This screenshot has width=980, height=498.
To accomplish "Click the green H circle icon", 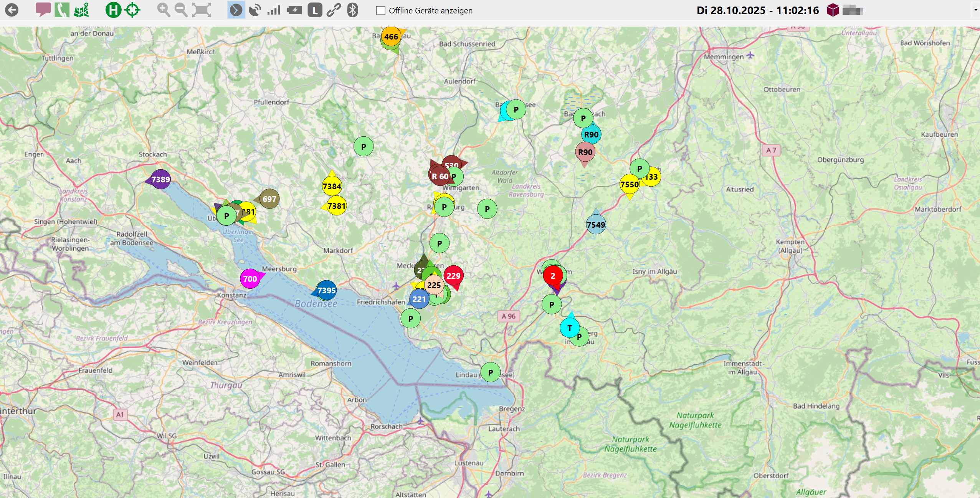I will pyautogui.click(x=113, y=10).
